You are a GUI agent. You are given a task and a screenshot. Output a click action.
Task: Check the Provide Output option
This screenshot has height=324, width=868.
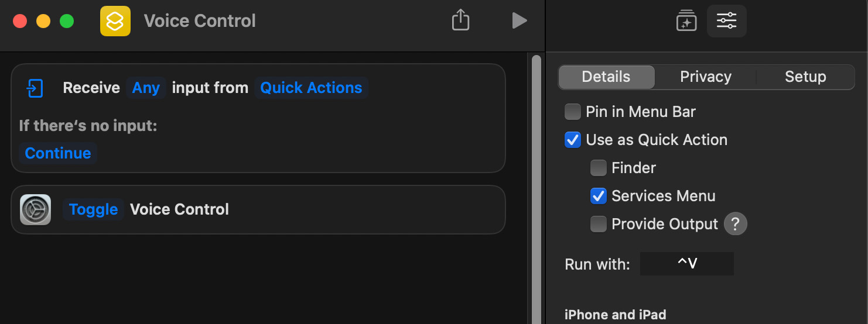pyautogui.click(x=598, y=224)
